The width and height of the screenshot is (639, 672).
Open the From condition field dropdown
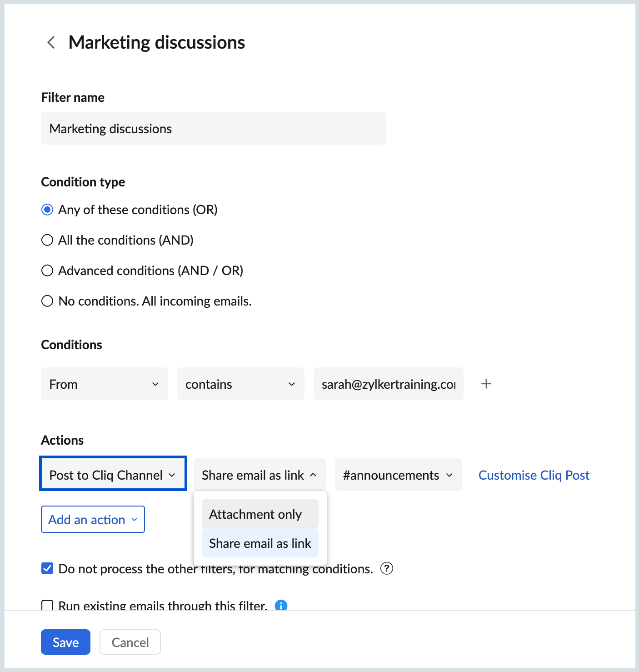click(105, 384)
